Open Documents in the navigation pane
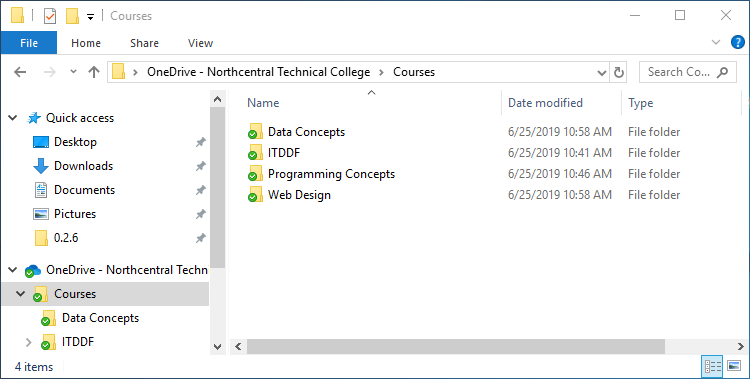 coord(84,190)
